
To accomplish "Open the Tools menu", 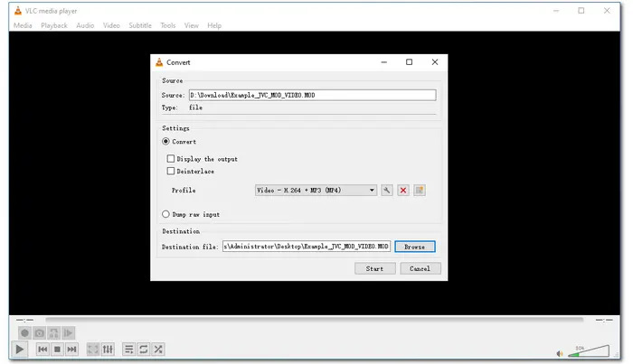I will pyautogui.click(x=168, y=25).
